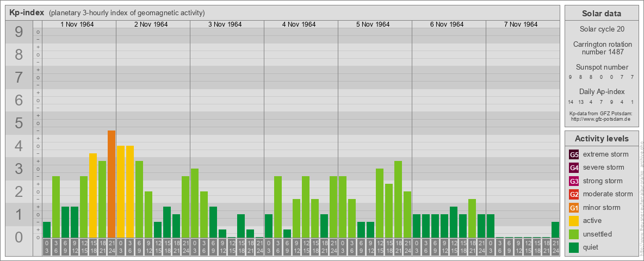Click the 12-15 hour label under 4 Nov
This screenshot has height=261, width=644.
306,247
